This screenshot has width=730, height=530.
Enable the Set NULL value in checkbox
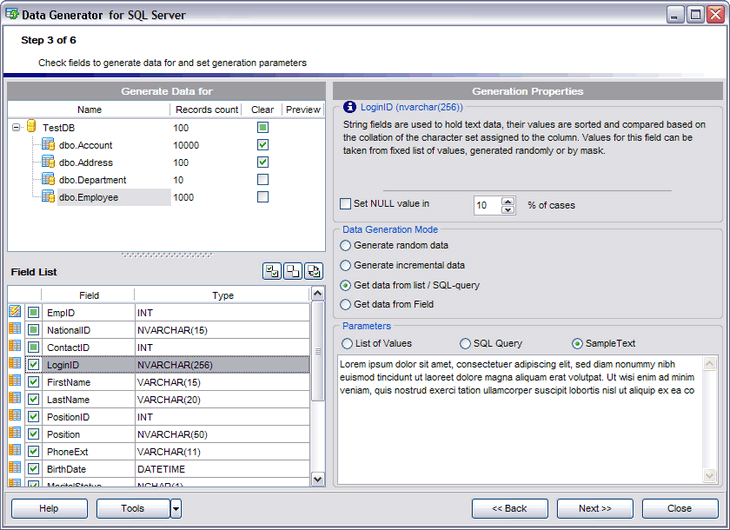coord(346,204)
